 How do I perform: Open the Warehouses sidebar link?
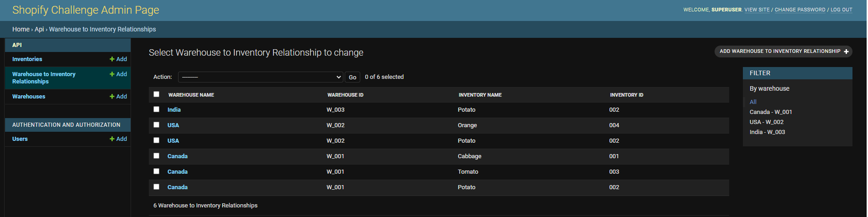tap(29, 97)
